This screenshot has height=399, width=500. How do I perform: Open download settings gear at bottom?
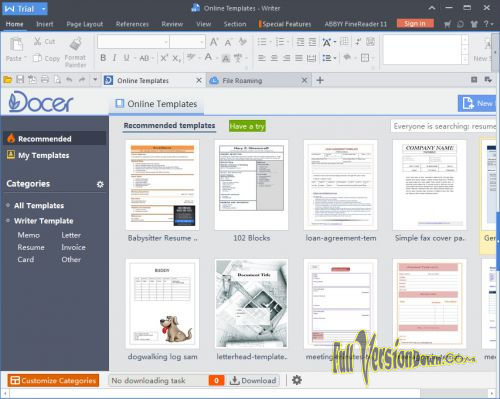click(297, 380)
